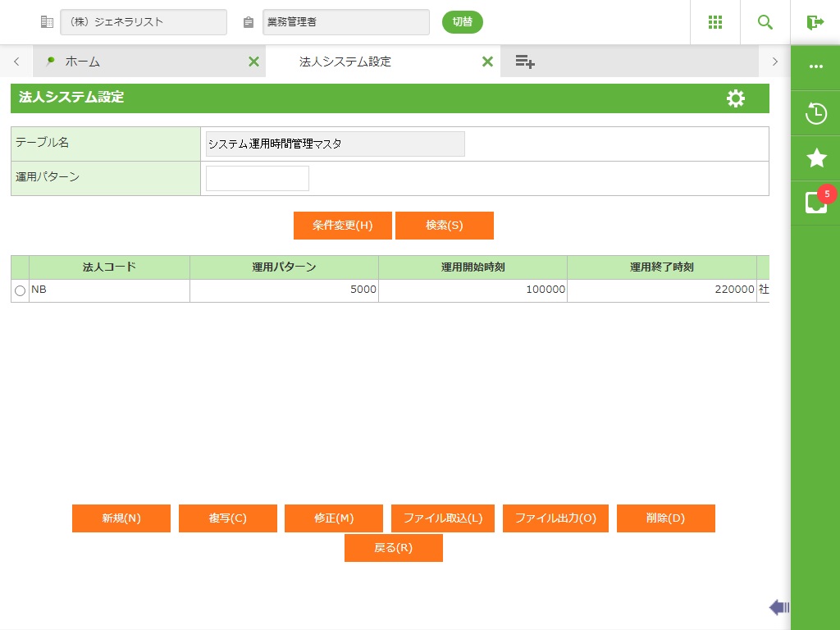Open the inbox notifications icon

click(815, 203)
